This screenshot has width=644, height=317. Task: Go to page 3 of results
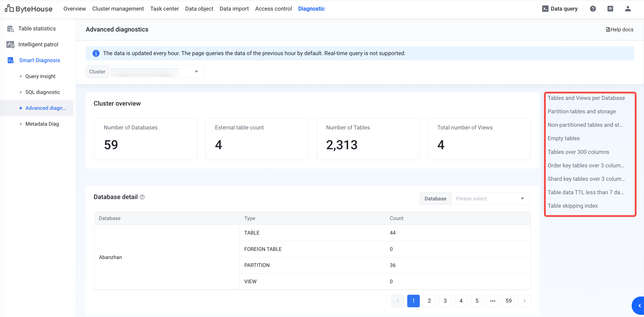point(445,301)
